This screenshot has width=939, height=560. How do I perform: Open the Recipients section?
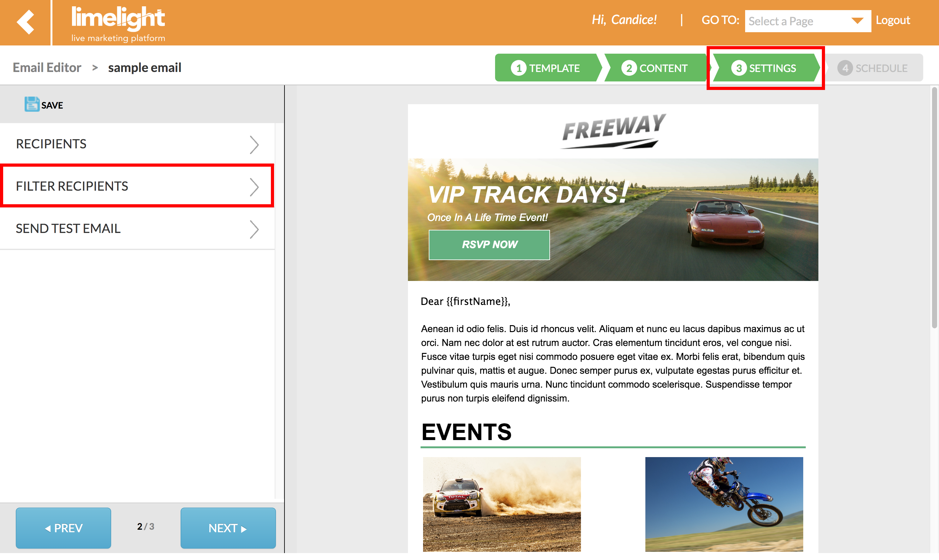(137, 144)
